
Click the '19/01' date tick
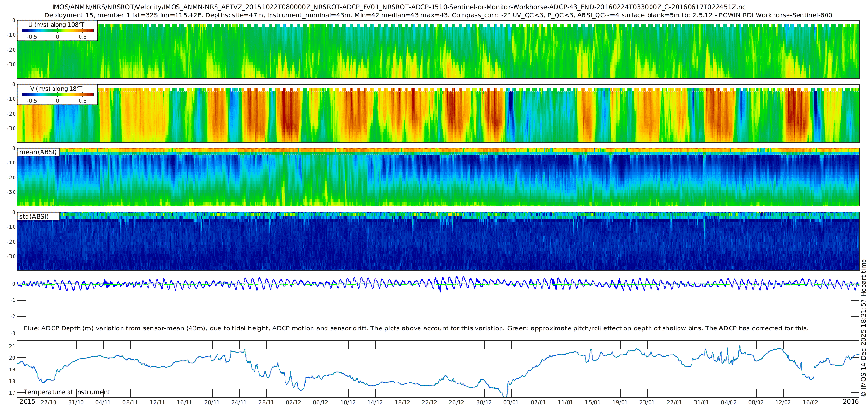[620, 403]
